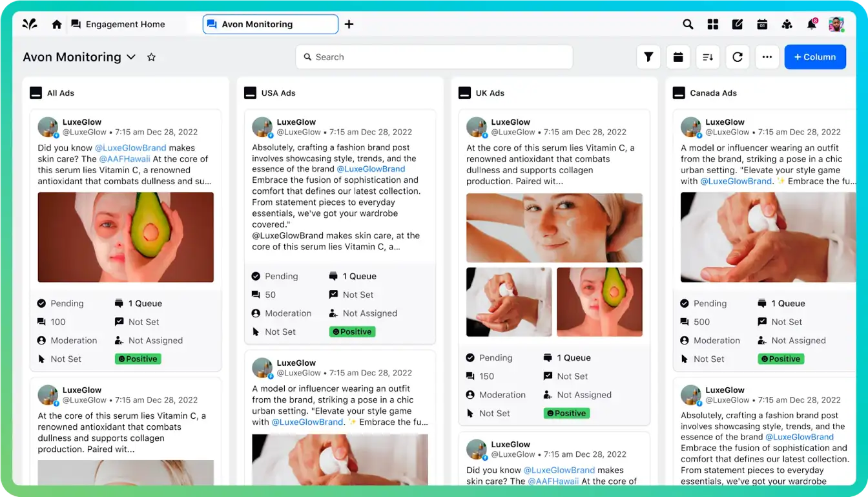Open the filter funnel button
Viewport: 868px width, 497px height.
pos(648,57)
